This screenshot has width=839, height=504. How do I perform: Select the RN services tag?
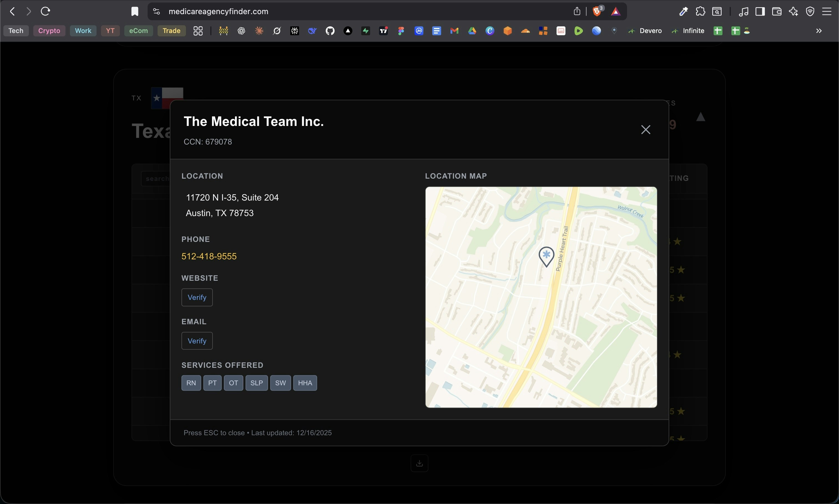pyautogui.click(x=191, y=383)
